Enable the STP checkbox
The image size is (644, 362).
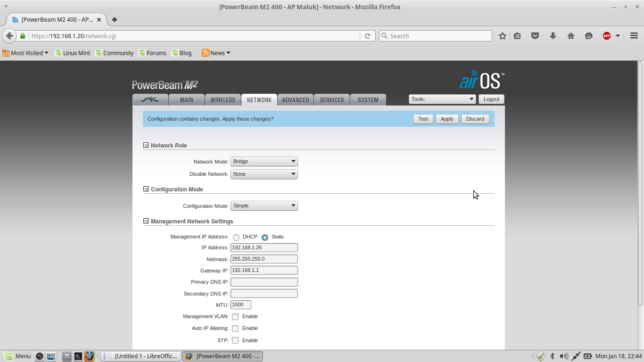tap(235, 340)
